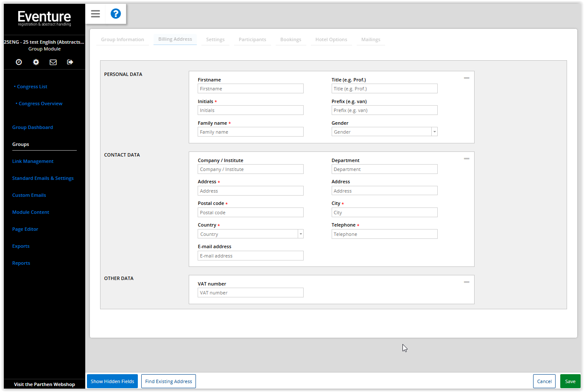Click the 25ENG congress title text
584x392 pixels.
(44, 42)
